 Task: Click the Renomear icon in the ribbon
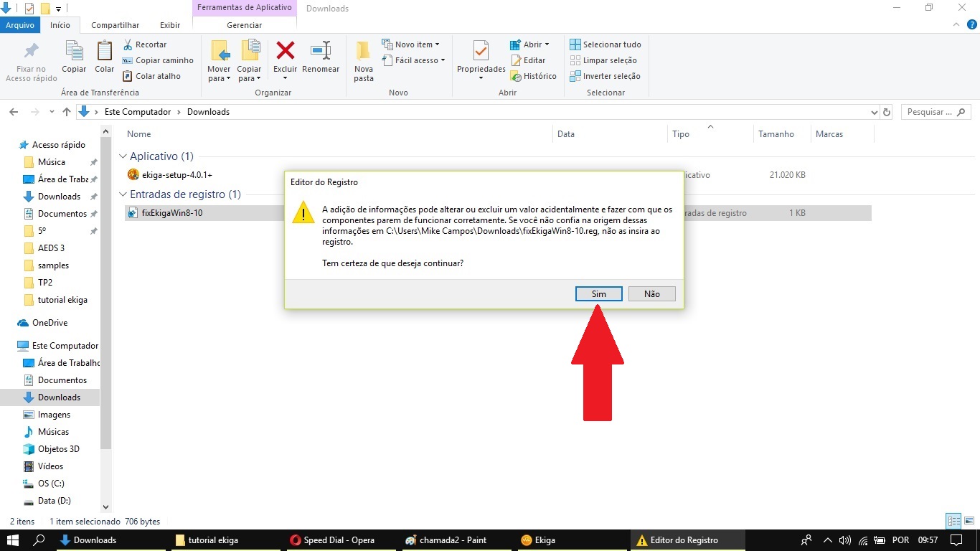[x=320, y=52]
